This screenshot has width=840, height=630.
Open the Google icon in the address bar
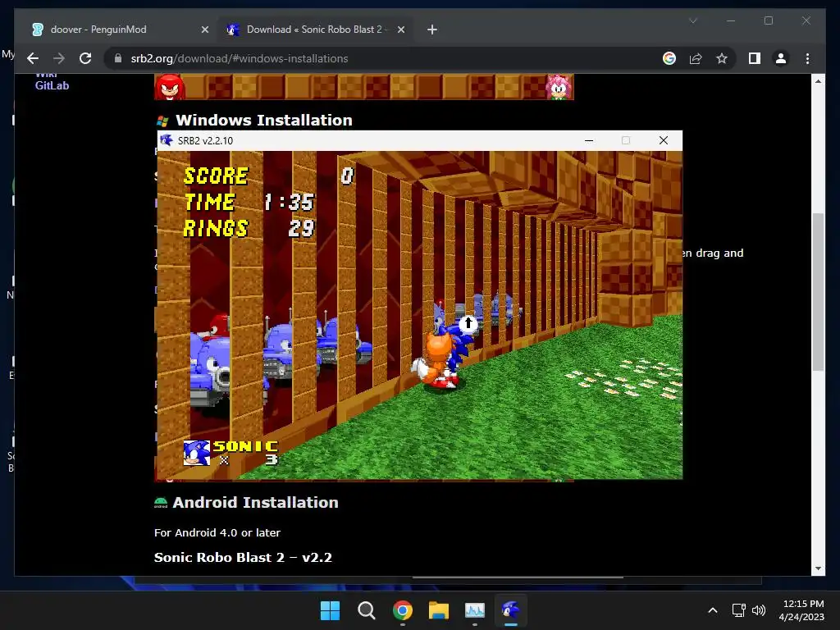[669, 58]
